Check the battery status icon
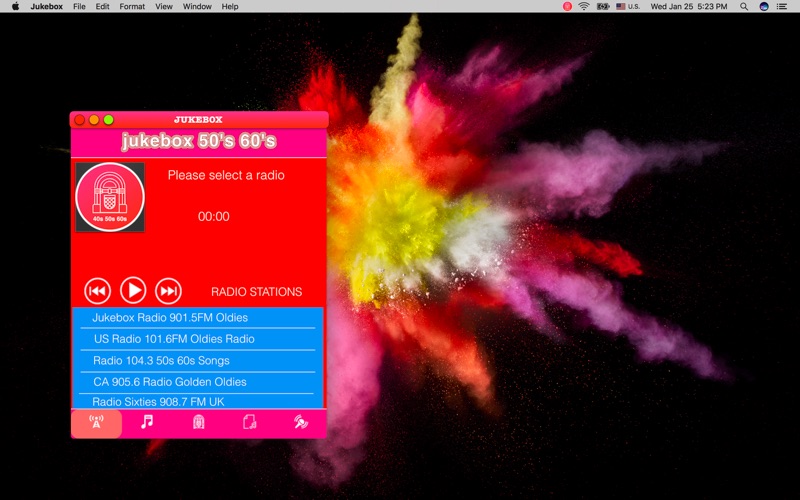 [x=603, y=7]
